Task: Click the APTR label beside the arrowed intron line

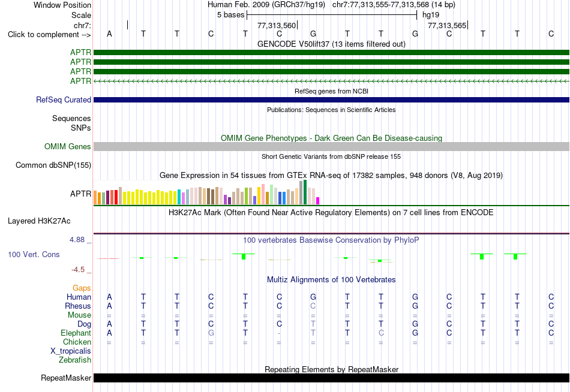Action: coord(81,81)
